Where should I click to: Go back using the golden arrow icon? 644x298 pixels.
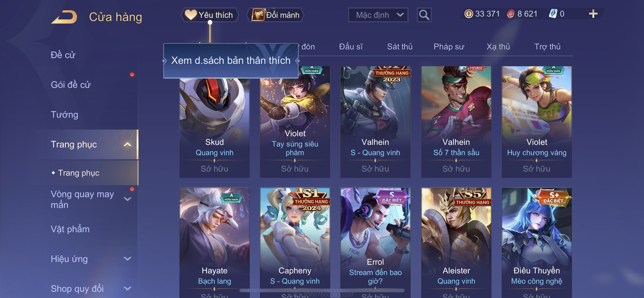click(64, 17)
